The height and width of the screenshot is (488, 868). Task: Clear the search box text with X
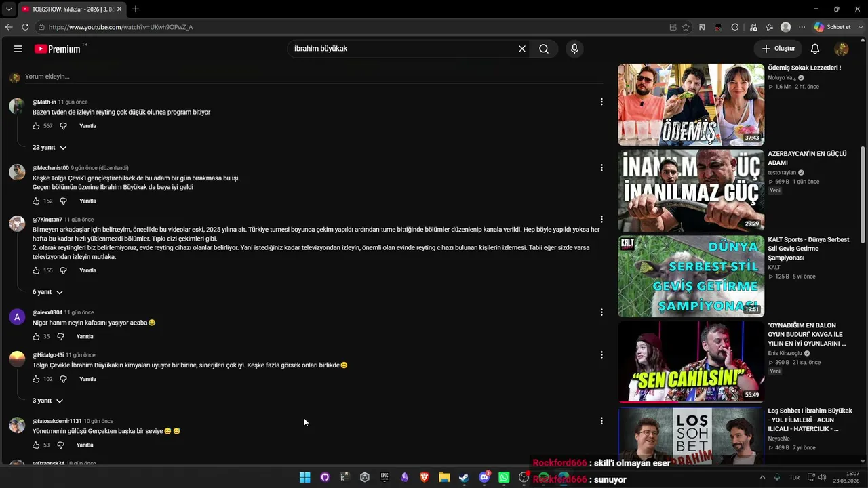tap(522, 49)
